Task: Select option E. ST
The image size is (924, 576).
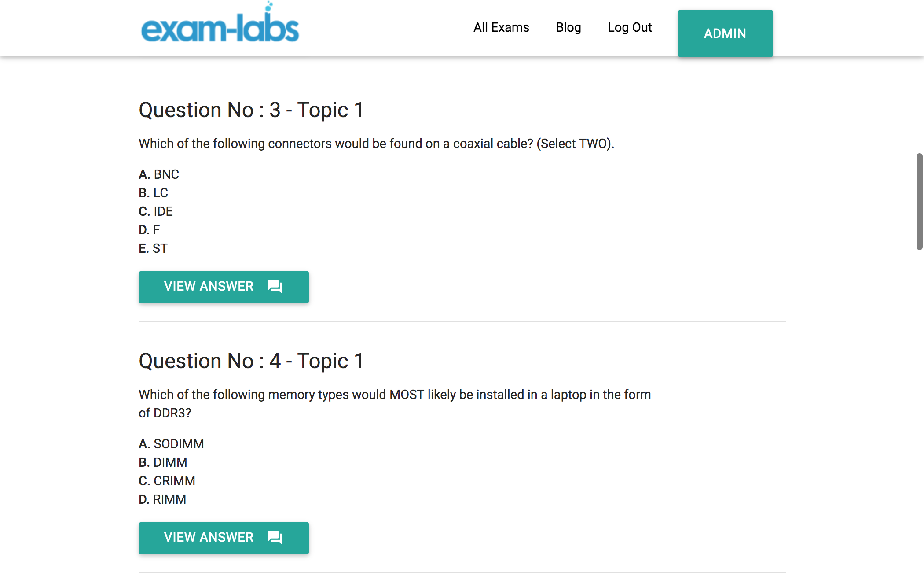Action: 153,248
